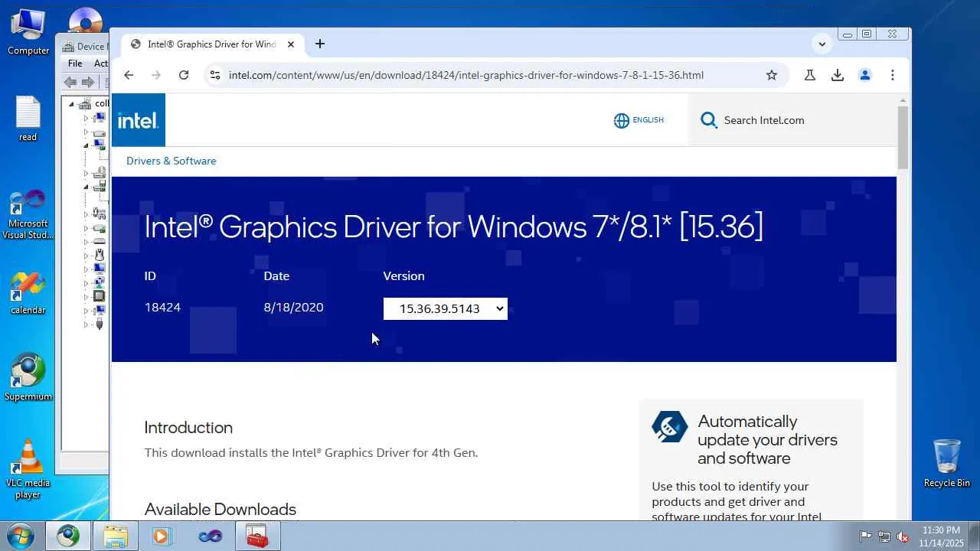Screen dimensions: 980x551
Task: Open Windows Media Player from the taskbar
Action: (x=162, y=536)
